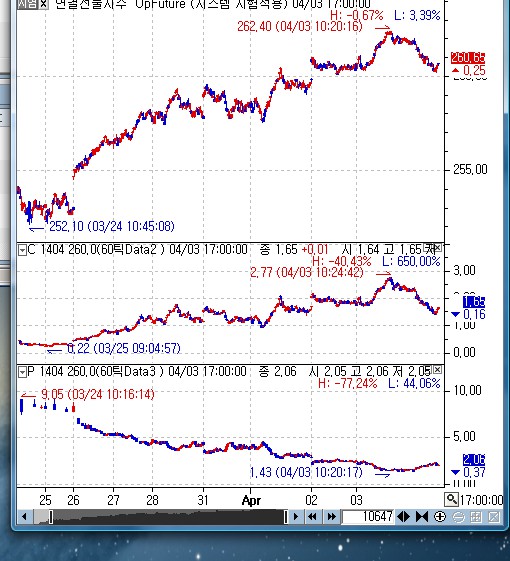
Task: Click the compress bowtie-shaped icon
Action: coord(422,517)
